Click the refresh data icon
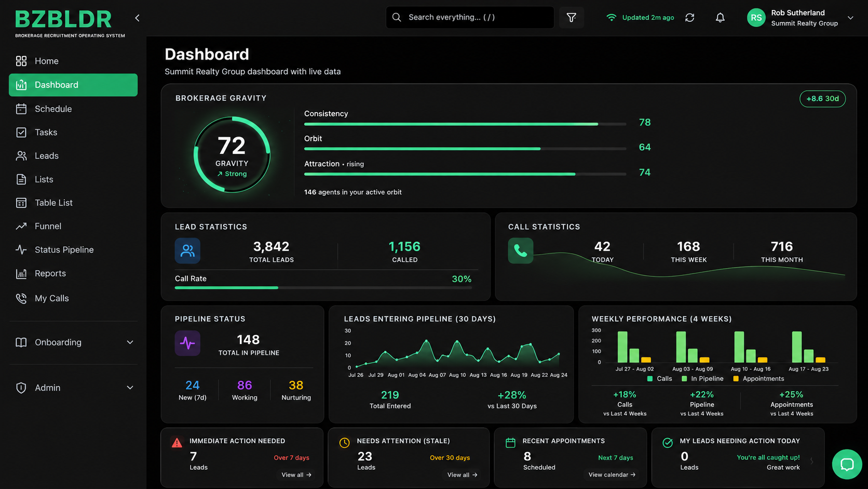 point(689,18)
